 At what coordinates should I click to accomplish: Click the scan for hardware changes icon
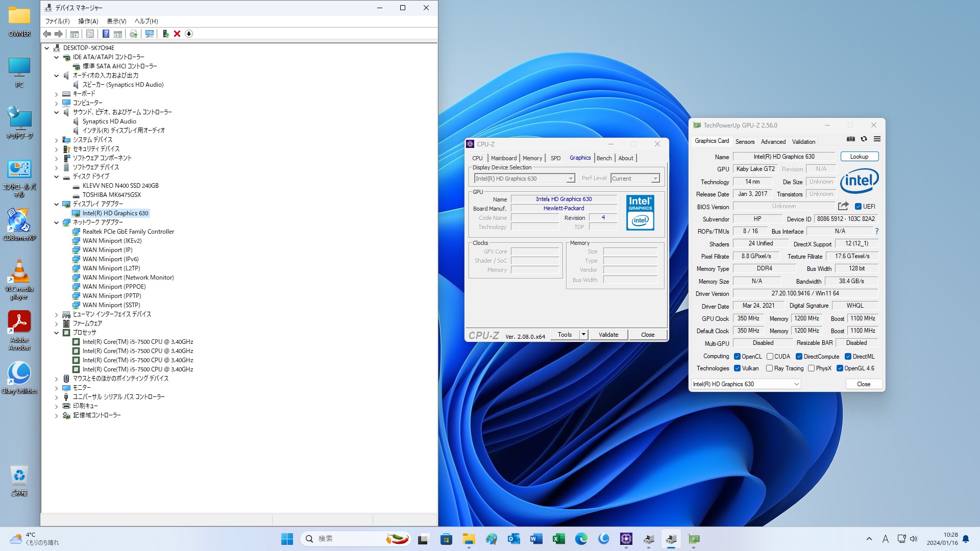(x=150, y=34)
